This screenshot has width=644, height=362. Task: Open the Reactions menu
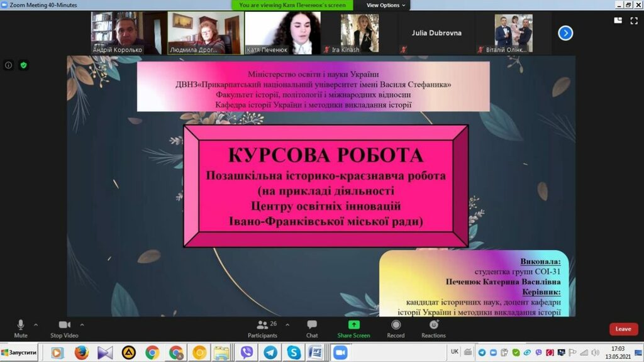pyautogui.click(x=433, y=327)
